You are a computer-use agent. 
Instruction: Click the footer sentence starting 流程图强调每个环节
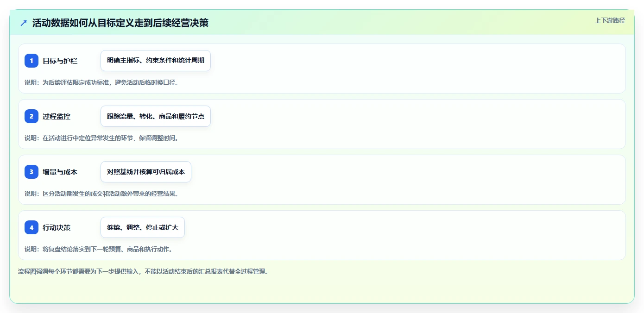[x=143, y=271]
